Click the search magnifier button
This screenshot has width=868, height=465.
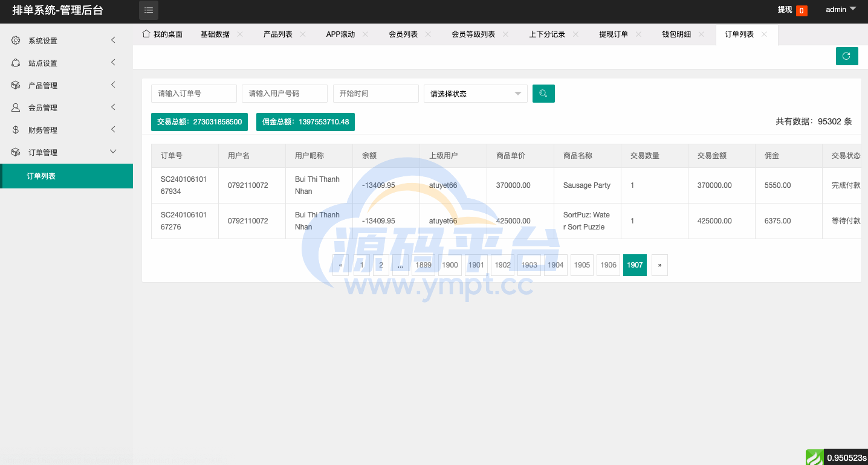(543, 94)
